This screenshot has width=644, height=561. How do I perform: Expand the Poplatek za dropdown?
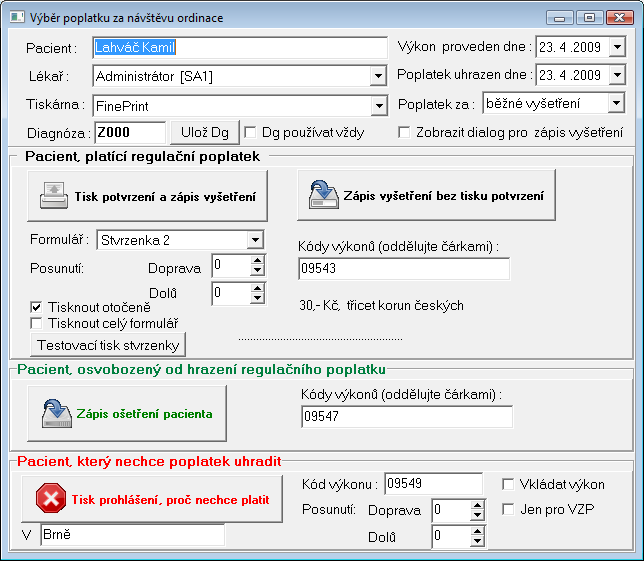(x=616, y=102)
